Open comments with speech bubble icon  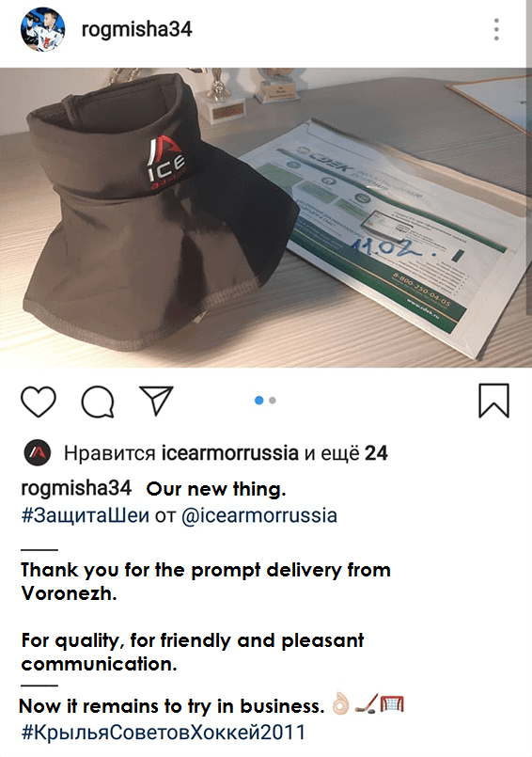pyautogui.click(x=98, y=402)
